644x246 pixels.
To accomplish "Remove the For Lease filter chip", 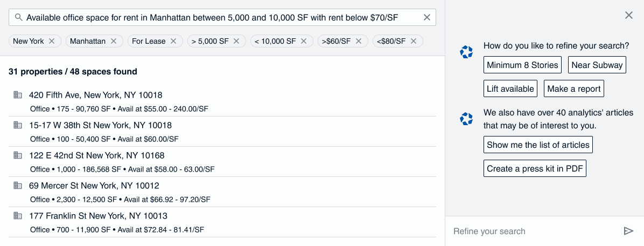I will 173,41.
